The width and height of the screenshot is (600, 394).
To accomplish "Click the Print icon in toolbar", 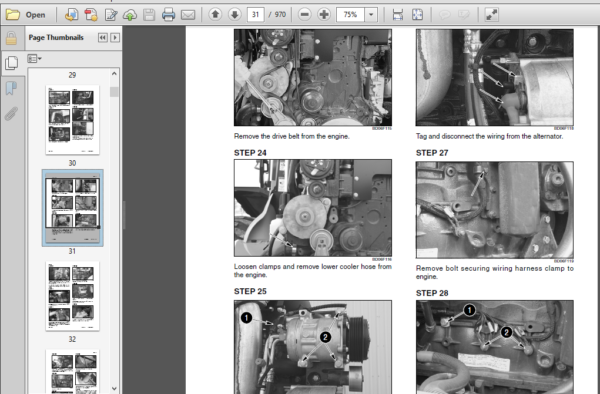I will [x=168, y=15].
